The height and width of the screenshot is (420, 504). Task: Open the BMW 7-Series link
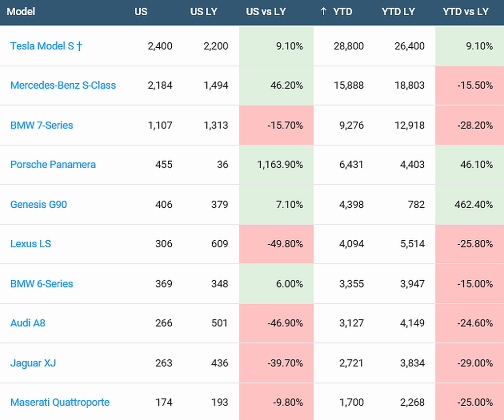coord(41,125)
